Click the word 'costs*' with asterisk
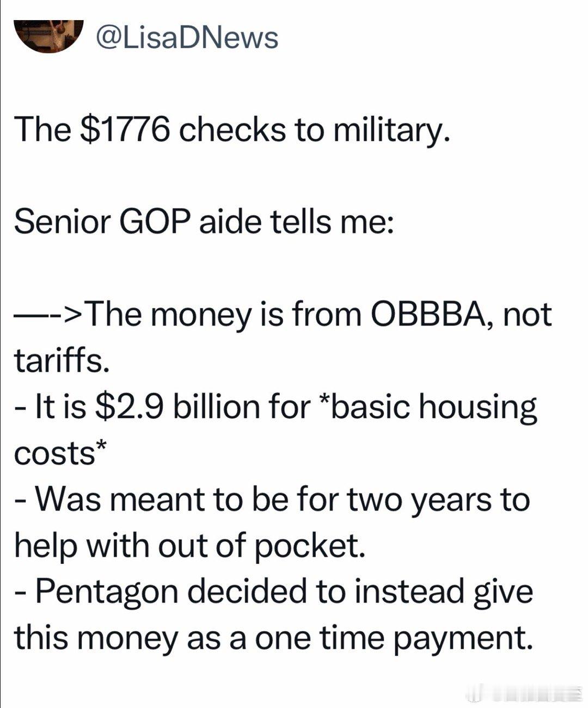The height and width of the screenshot is (708, 588). [60, 453]
